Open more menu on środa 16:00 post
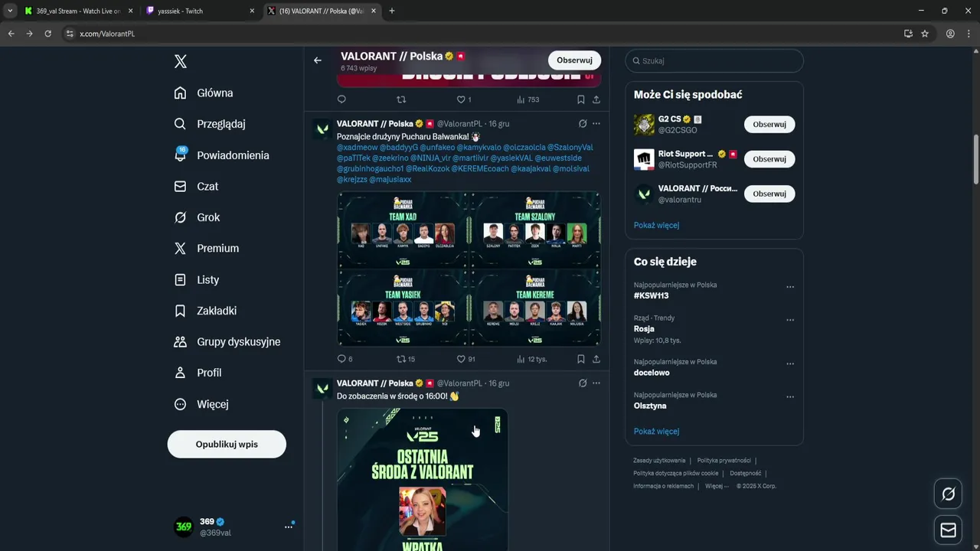980x551 pixels. [596, 383]
